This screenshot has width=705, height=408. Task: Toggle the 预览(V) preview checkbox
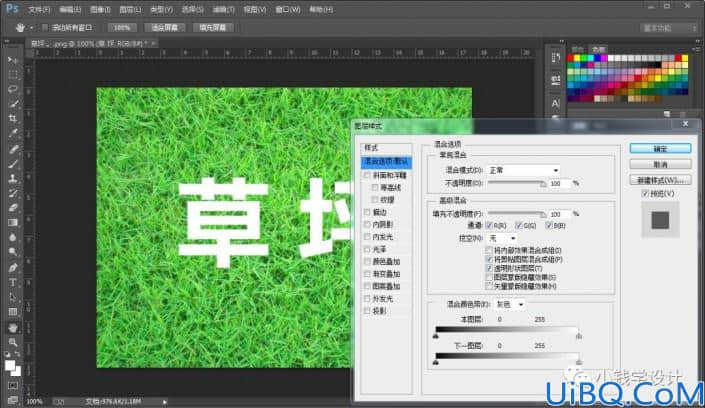645,193
